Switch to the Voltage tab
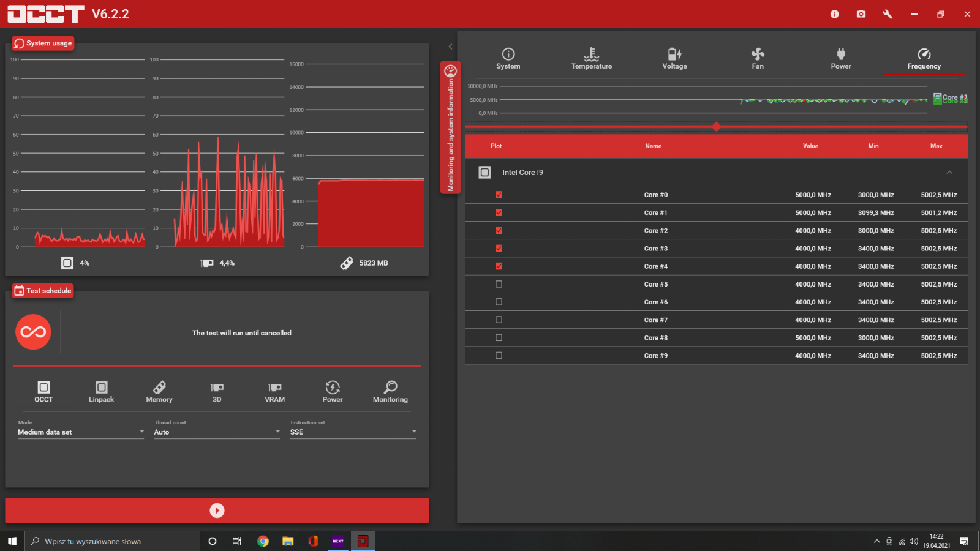The width and height of the screenshot is (980, 551). [674, 59]
